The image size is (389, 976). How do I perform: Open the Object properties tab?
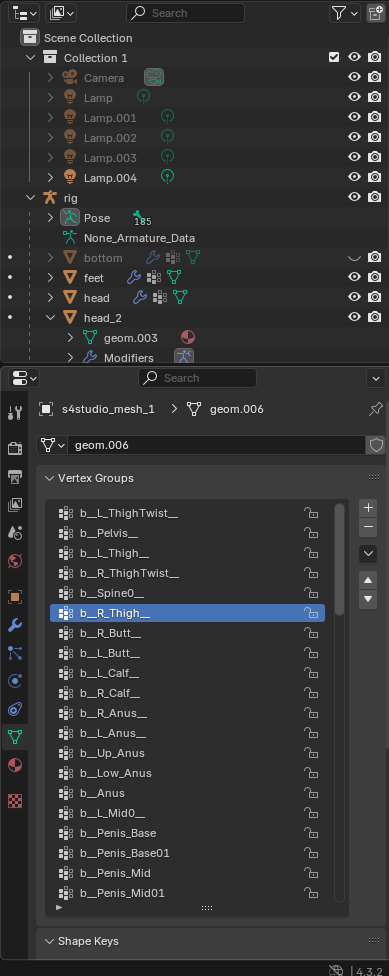(x=15, y=597)
